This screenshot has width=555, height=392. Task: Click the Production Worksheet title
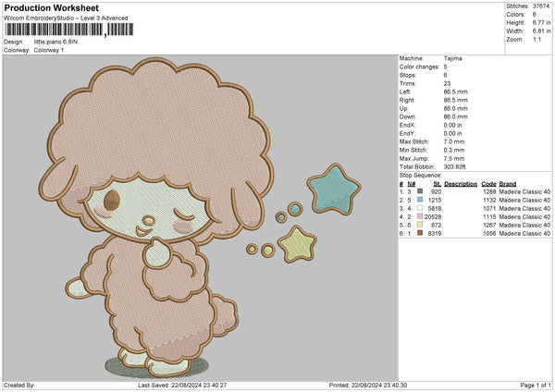pos(50,8)
